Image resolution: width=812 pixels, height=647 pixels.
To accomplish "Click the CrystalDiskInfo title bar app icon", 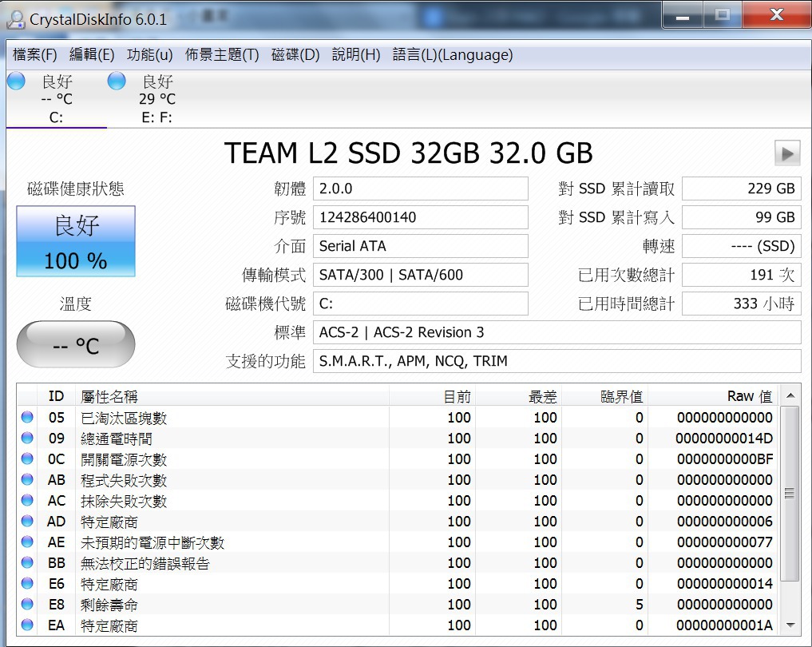I will (x=15, y=20).
